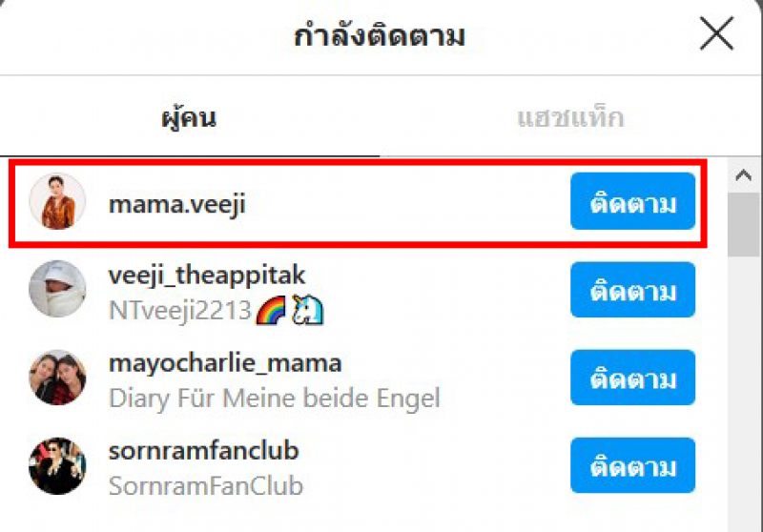Image resolution: width=763 pixels, height=532 pixels.
Task: Open mayocharlie_mama profile photo
Action: [x=57, y=377]
